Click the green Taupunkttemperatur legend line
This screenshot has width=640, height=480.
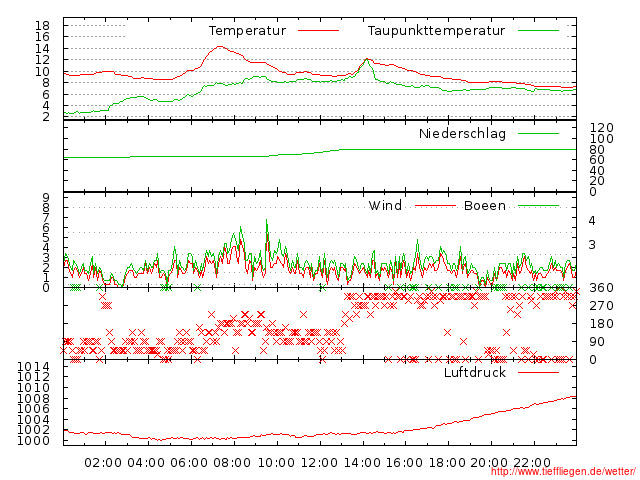538,31
